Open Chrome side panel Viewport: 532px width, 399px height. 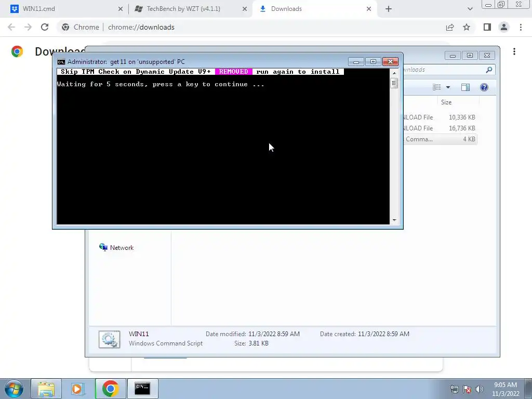click(x=487, y=27)
